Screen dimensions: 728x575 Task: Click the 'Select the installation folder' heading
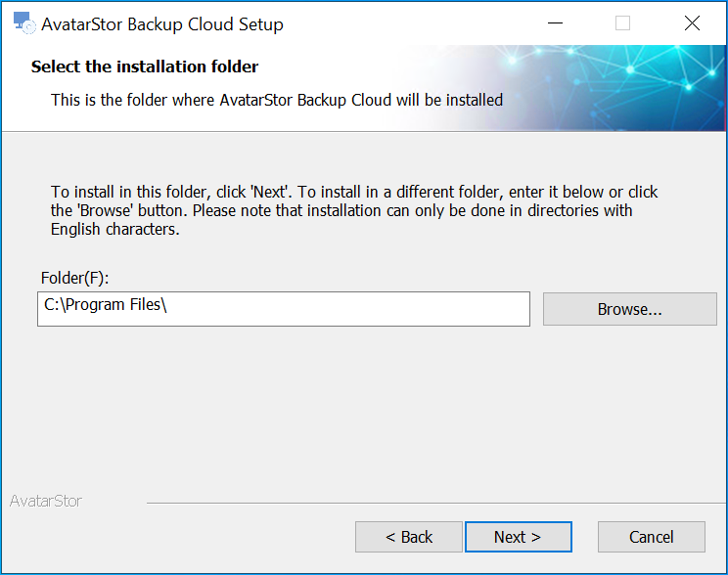(145, 66)
